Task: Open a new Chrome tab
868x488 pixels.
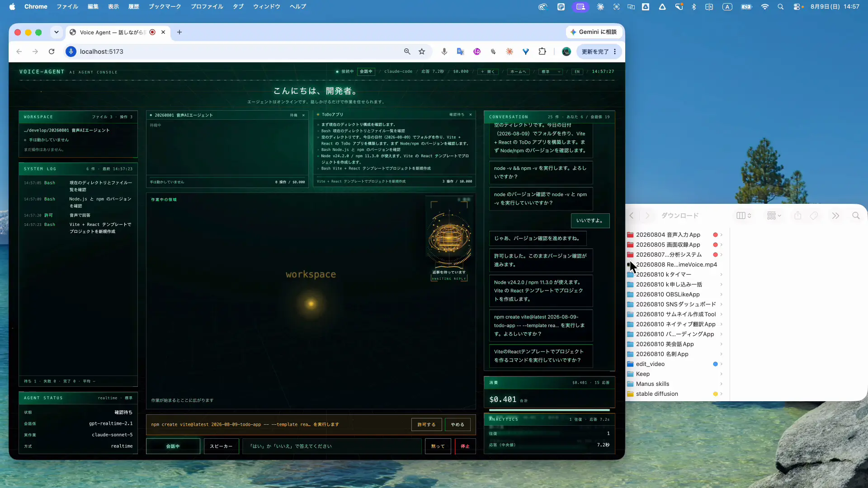Action: point(179,32)
